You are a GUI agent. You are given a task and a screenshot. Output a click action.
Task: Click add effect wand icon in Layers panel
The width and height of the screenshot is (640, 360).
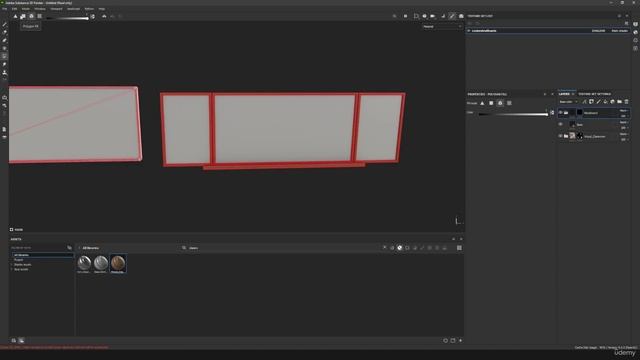pos(584,102)
